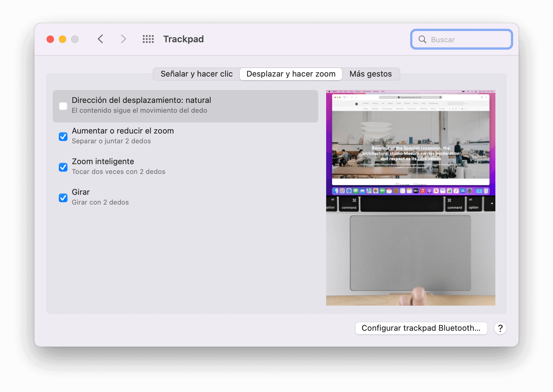Click the magnifying glass search icon
Image resolution: width=553 pixels, height=392 pixels.
(422, 40)
